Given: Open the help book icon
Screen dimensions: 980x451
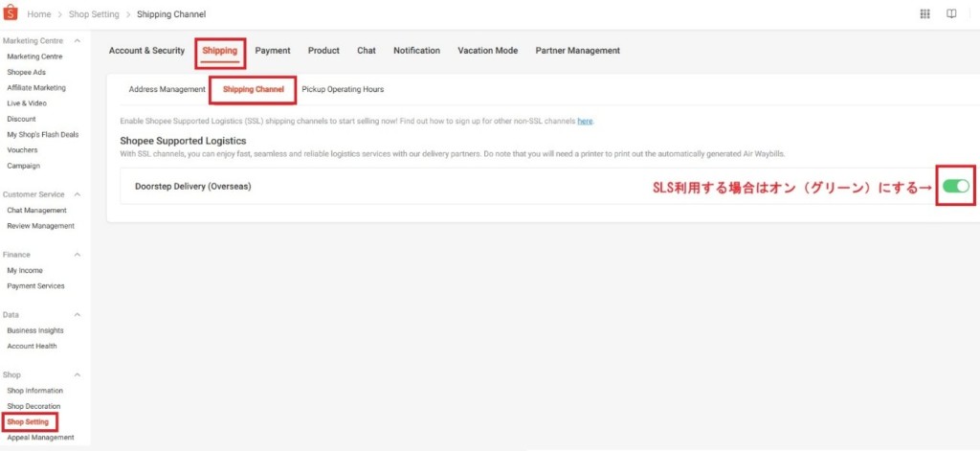Looking at the screenshot, I should coord(951,14).
